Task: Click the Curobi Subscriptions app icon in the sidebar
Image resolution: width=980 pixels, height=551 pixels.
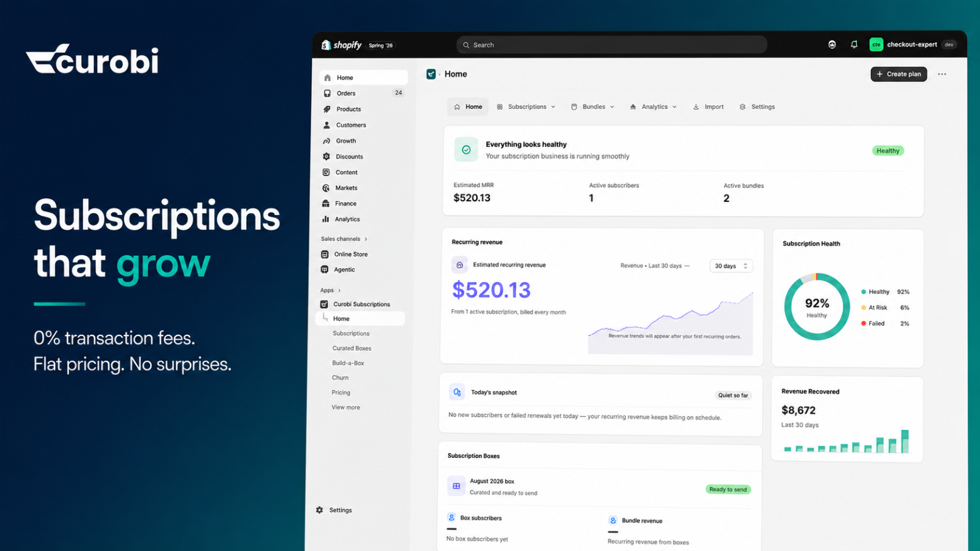Action: (x=324, y=304)
